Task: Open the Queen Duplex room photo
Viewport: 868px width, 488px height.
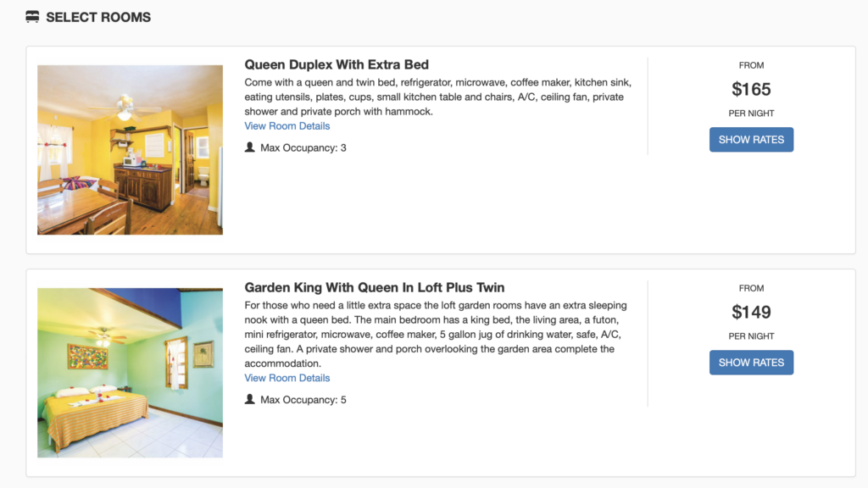Action: [x=129, y=148]
